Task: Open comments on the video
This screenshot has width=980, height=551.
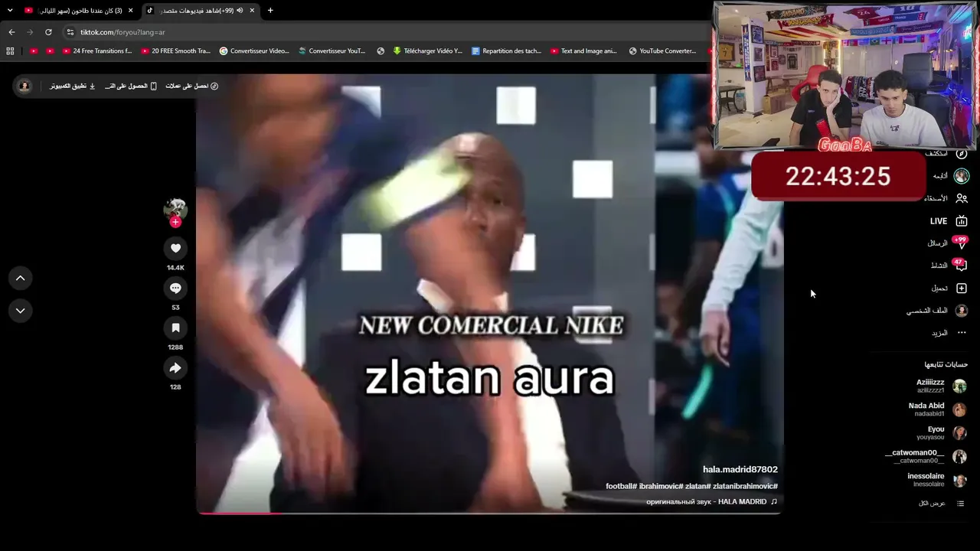Action: click(x=175, y=288)
